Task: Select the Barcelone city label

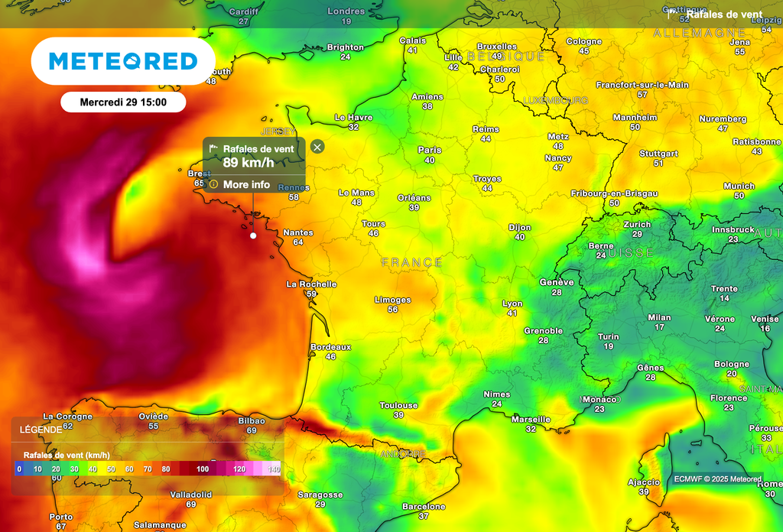Action: coord(424,506)
